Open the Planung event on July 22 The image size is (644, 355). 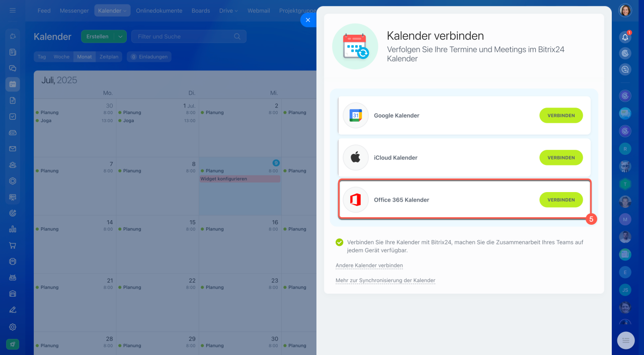[157, 288]
